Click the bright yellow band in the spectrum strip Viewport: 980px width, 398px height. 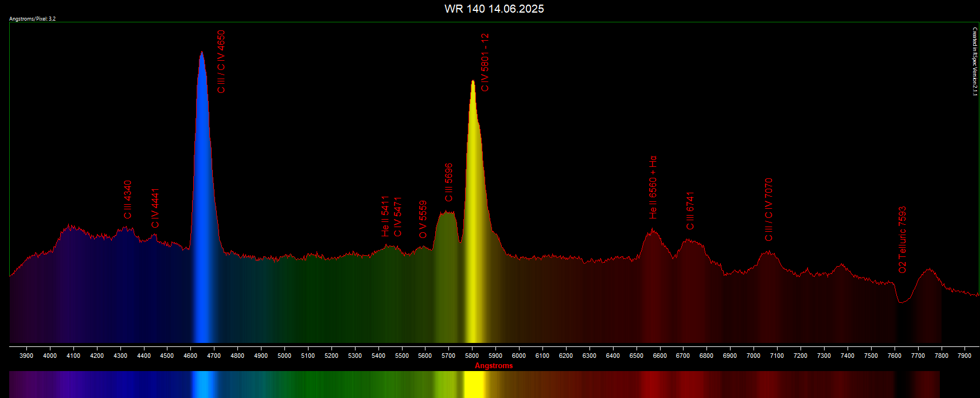pos(474,384)
